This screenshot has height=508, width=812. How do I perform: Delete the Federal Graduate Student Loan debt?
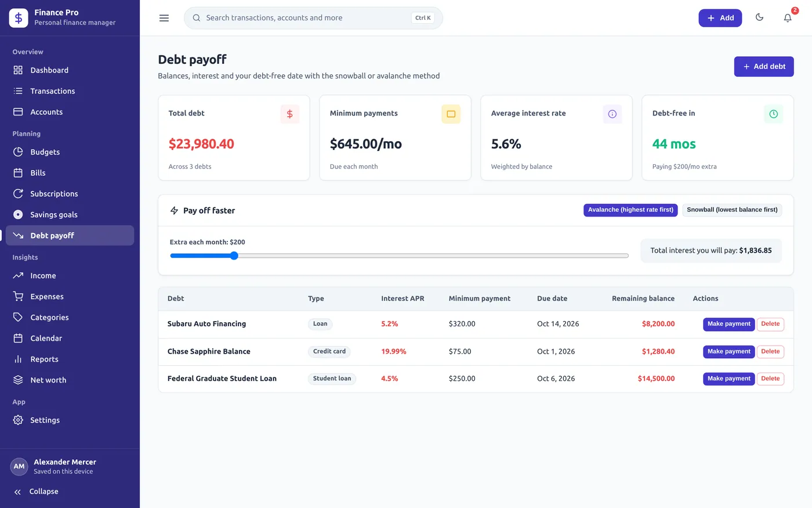click(x=770, y=379)
